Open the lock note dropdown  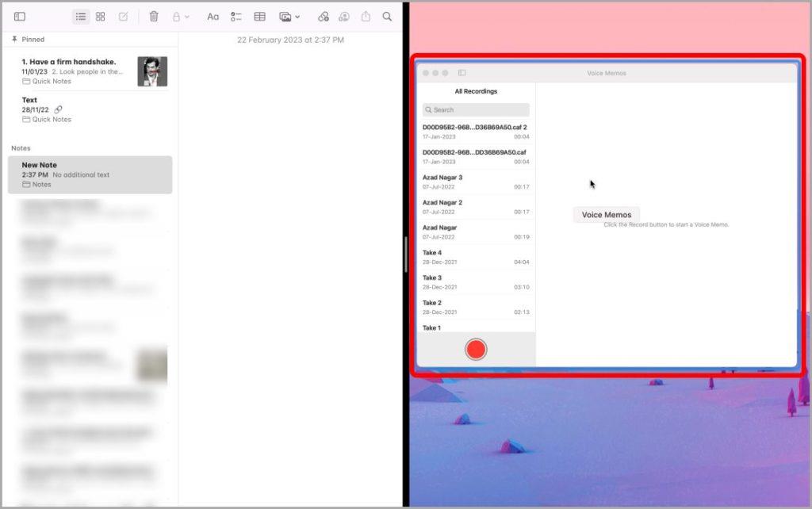tap(180, 17)
